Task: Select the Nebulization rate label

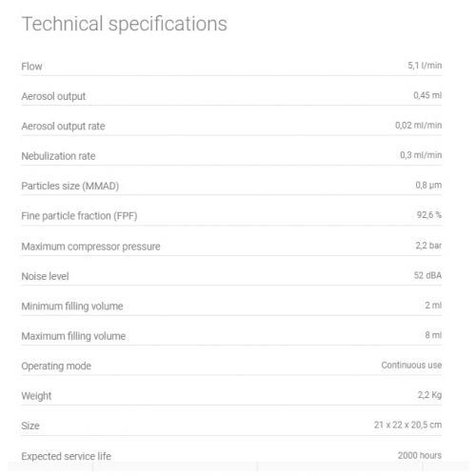Action: tap(58, 156)
